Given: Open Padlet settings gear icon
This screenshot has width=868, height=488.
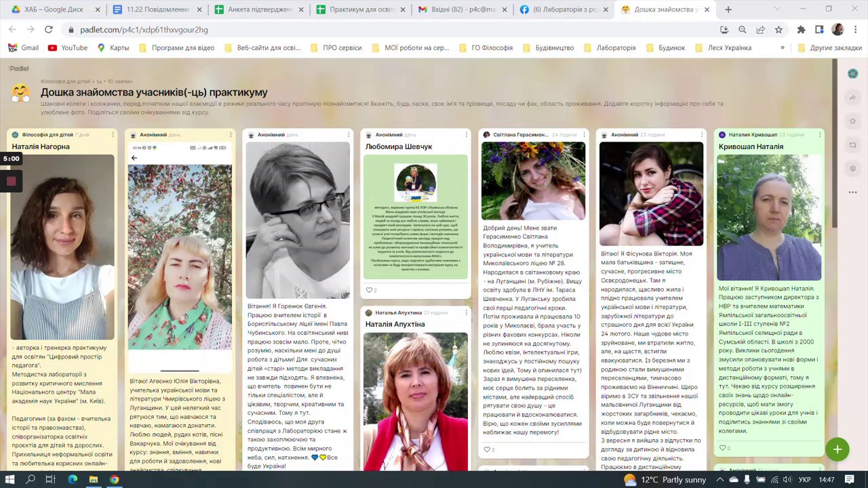Looking at the screenshot, I should click(853, 169).
